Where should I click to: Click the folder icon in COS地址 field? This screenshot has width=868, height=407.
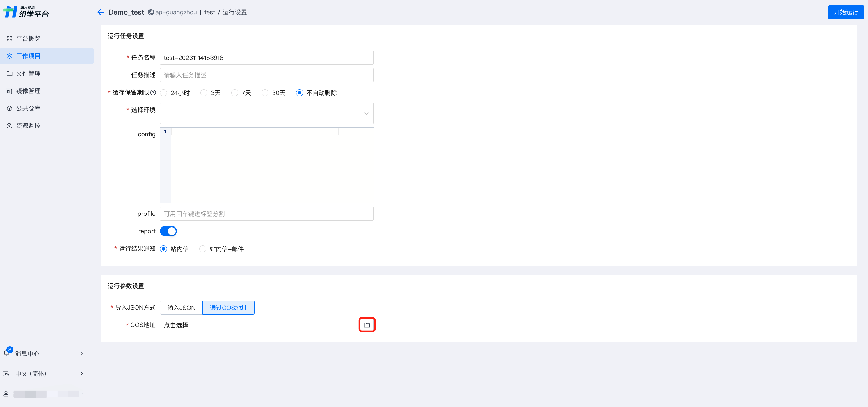(x=367, y=325)
